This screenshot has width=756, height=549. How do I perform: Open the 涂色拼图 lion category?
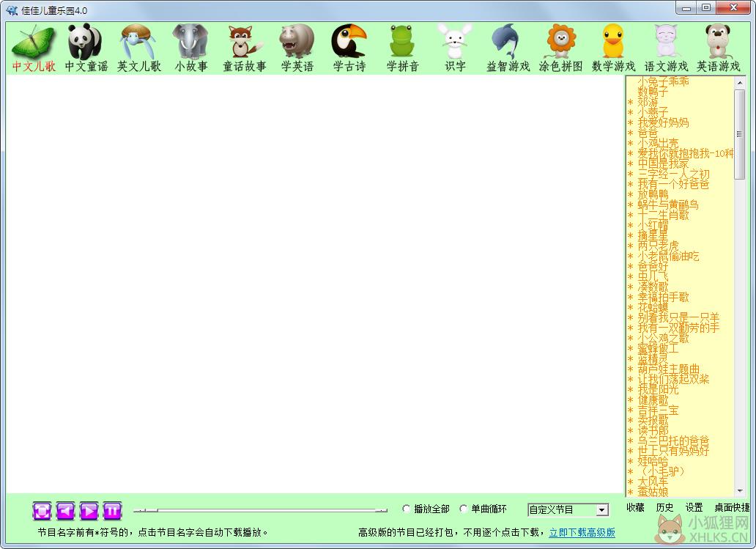click(560, 48)
